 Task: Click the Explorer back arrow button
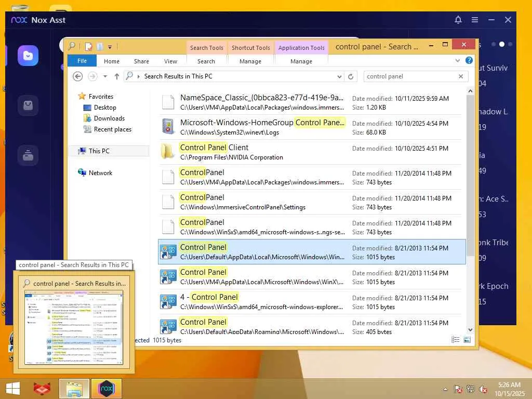(78, 76)
